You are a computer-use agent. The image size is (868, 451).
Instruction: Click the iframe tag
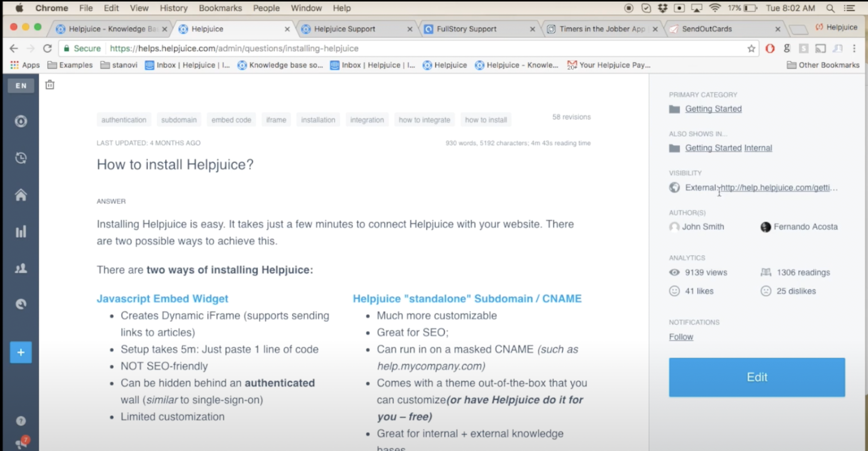click(276, 120)
